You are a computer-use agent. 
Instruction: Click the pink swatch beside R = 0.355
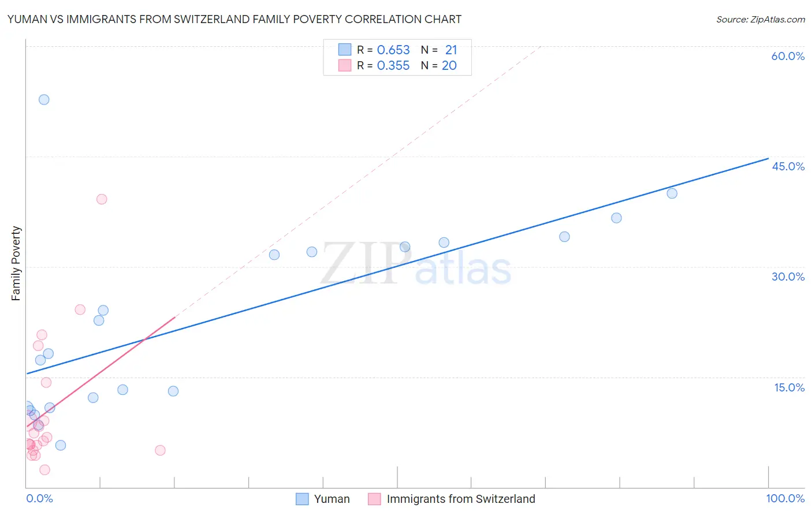click(x=345, y=65)
